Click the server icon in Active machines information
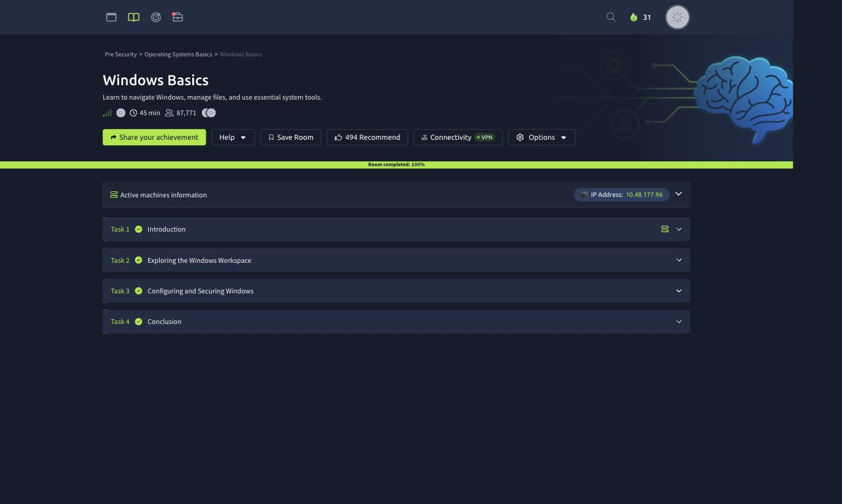The height and width of the screenshot is (504, 842). click(x=114, y=195)
